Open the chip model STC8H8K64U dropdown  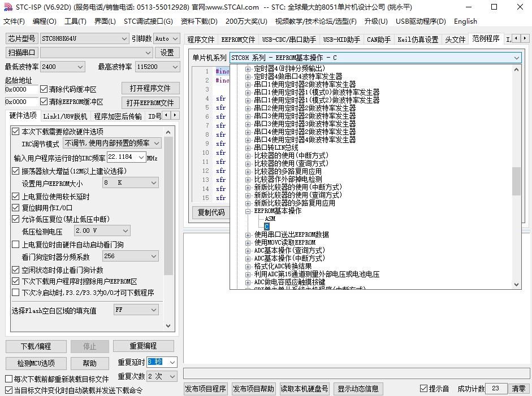pyautogui.click(x=124, y=38)
